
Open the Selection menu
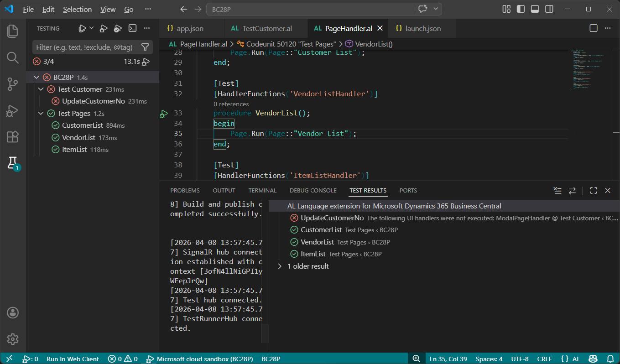[x=77, y=9]
